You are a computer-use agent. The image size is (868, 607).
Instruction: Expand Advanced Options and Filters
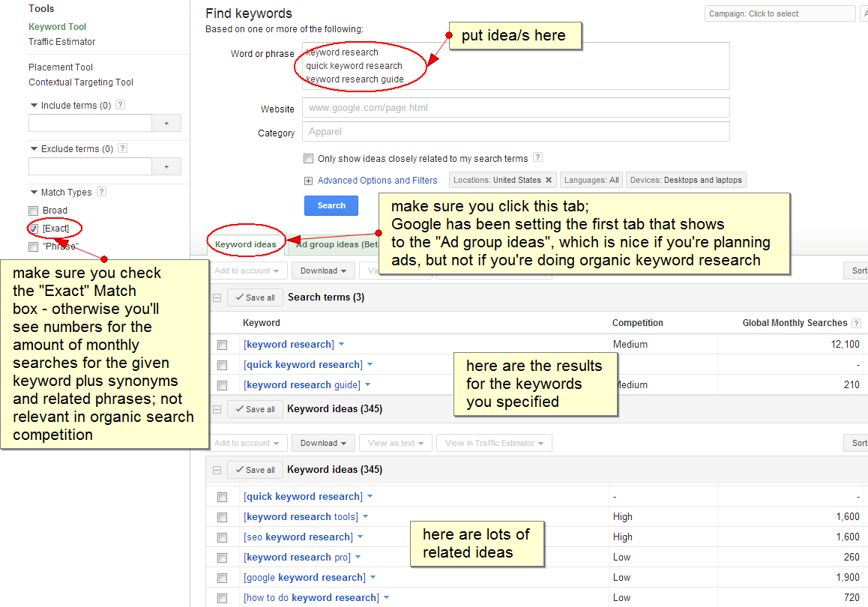tap(377, 181)
